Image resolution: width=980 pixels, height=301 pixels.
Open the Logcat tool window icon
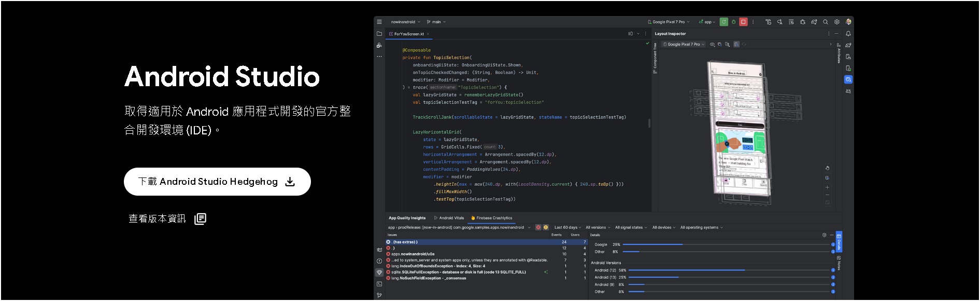[379, 250]
